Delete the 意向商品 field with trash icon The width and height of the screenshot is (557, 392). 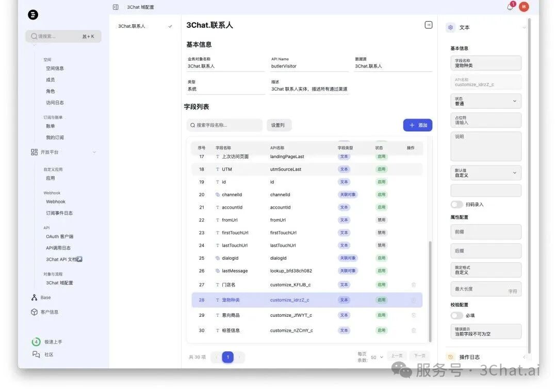[414, 315]
